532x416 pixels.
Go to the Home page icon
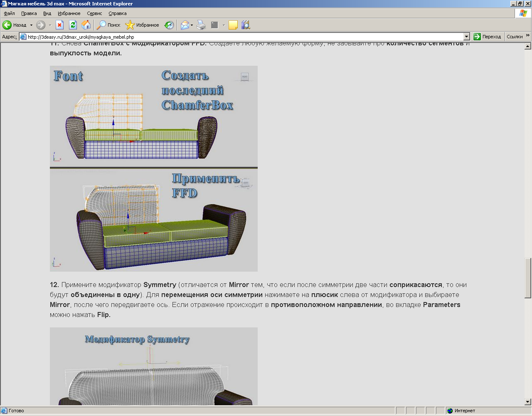pyautogui.click(x=86, y=25)
